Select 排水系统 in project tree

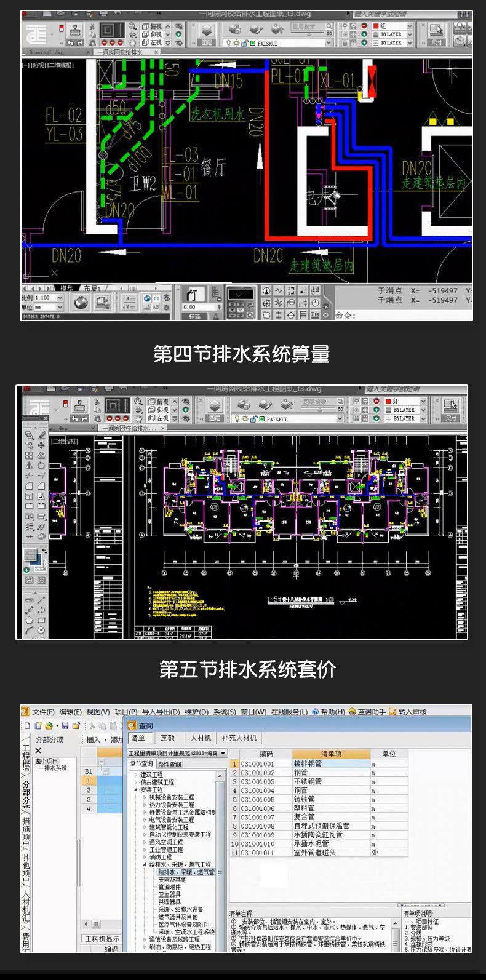click(55, 768)
